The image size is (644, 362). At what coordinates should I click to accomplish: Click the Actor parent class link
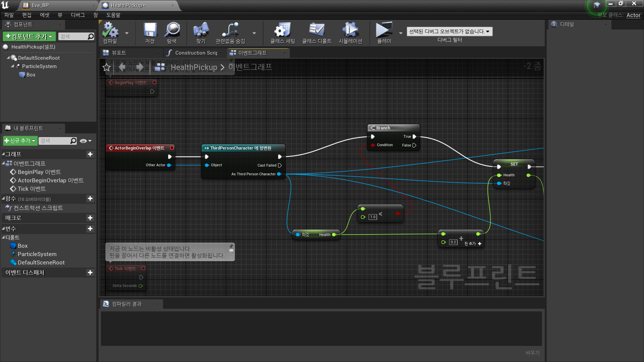(x=633, y=15)
